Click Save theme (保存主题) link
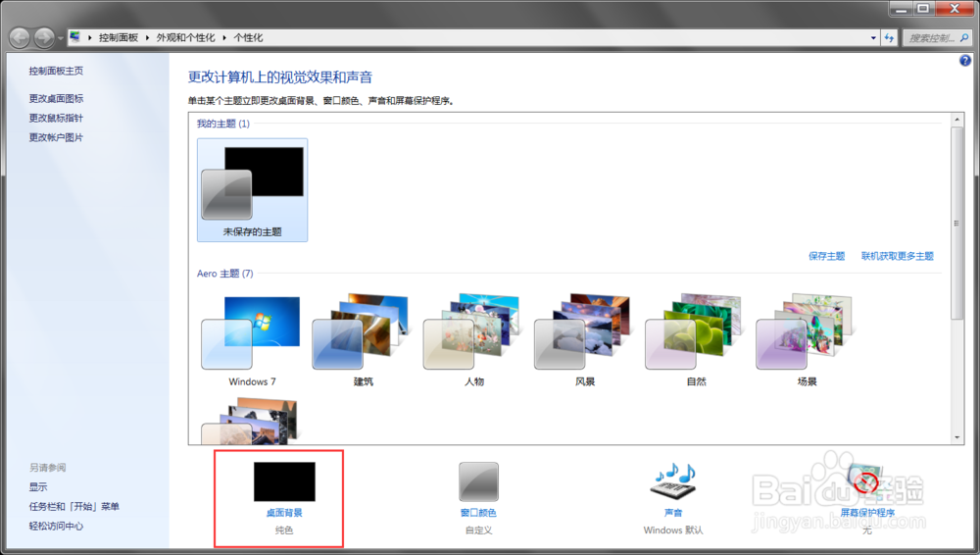 coord(826,256)
